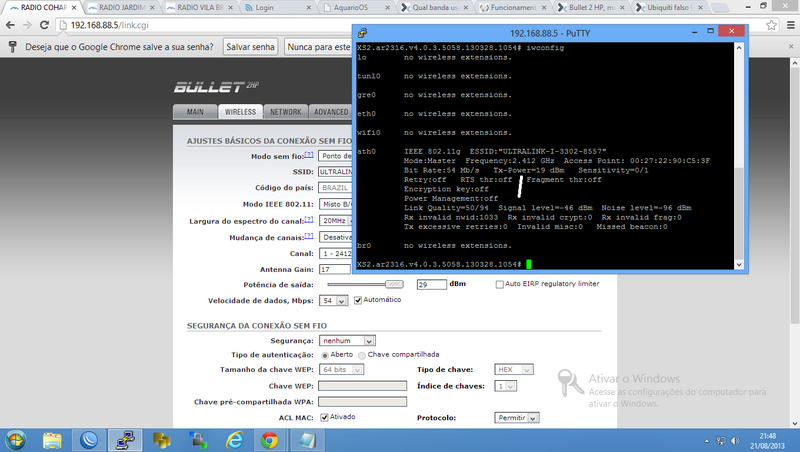800x452 pixels.
Task: Click the browser address bar URL
Action: [x=110, y=25]
